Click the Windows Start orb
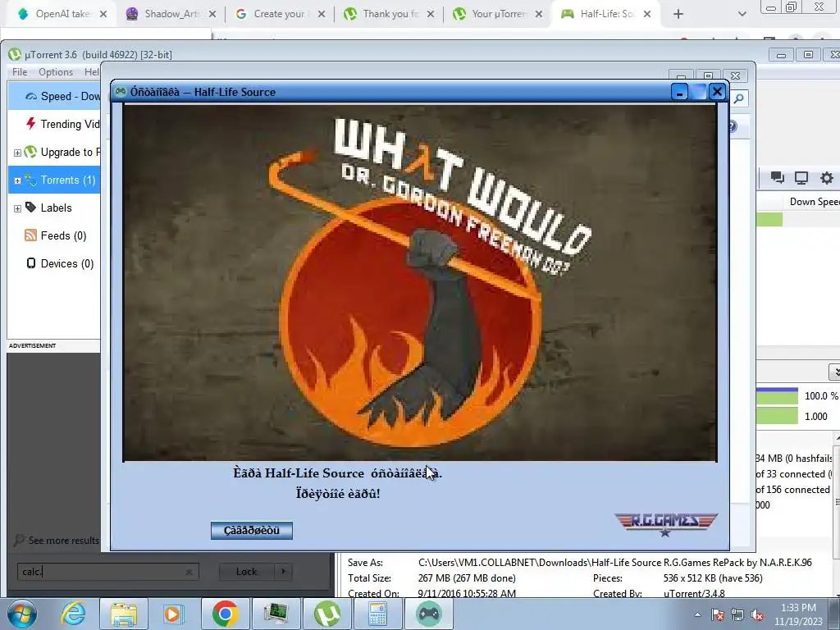Screen dimensions: 840x630 [22, 614]
